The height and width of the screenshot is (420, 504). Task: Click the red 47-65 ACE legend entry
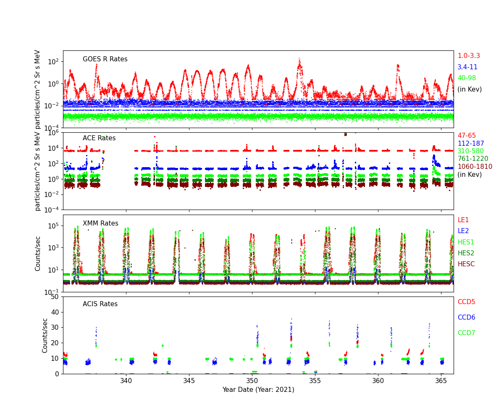467,136
